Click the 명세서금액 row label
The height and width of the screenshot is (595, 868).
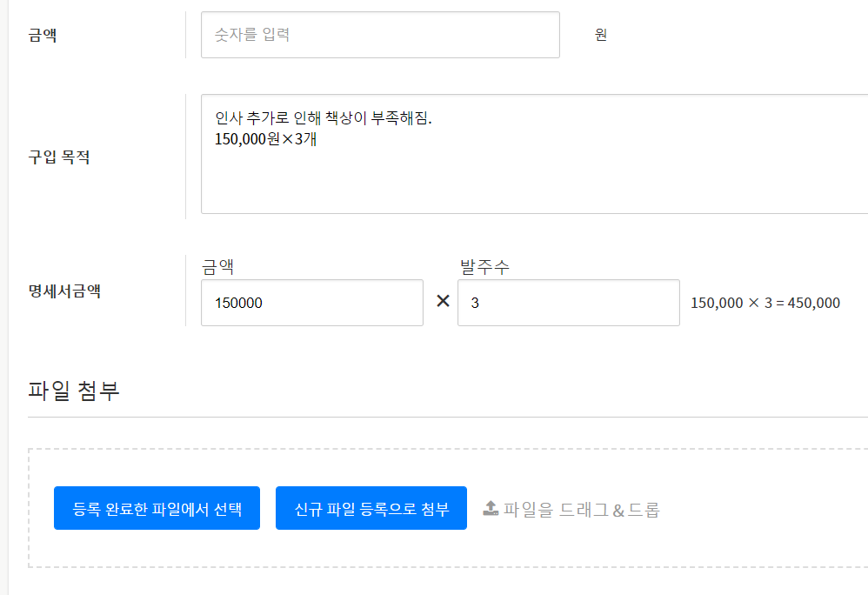(x=64, y=291)
